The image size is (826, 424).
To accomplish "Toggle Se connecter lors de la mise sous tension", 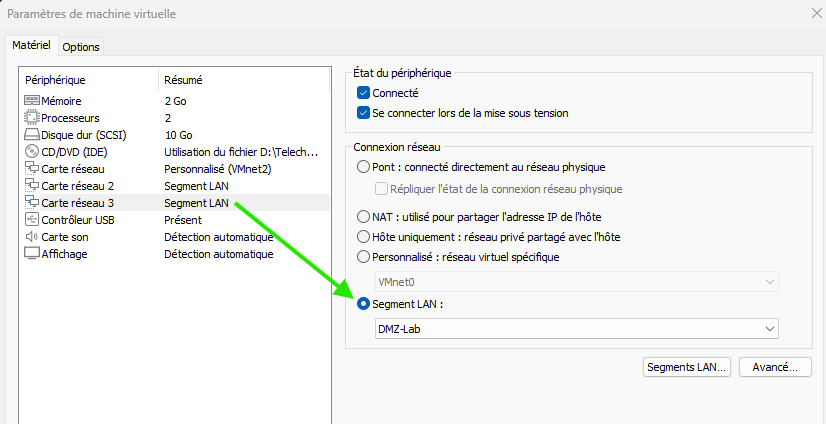I will tap(364, 113).
